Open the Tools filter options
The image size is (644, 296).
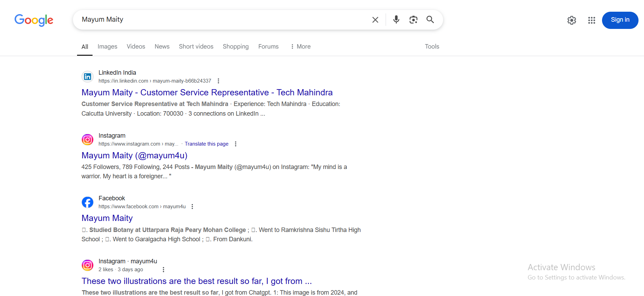[432, 46]
